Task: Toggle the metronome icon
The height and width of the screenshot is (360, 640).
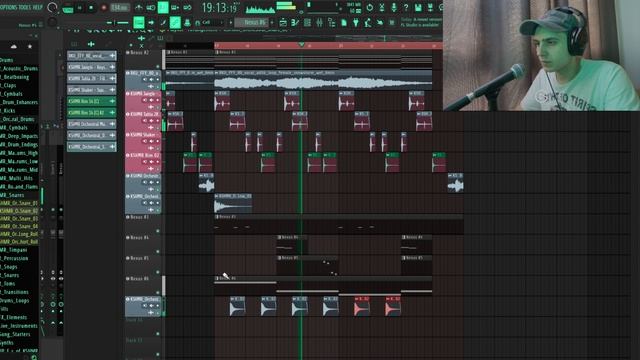Action: pyautogui.click(x=139, y=7)
